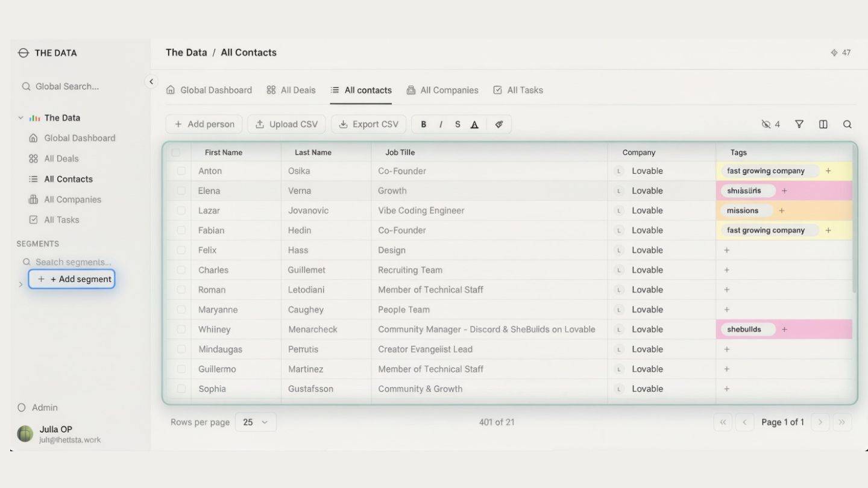Click the Add person button
This screenshot has height=488, width=868.
[204, 124]
